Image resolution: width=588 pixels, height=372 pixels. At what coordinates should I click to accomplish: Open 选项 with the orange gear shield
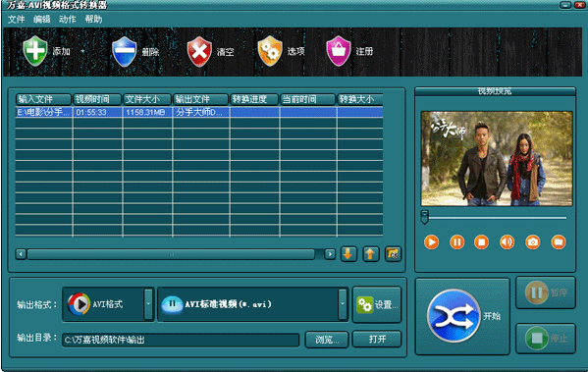point(270,51)
